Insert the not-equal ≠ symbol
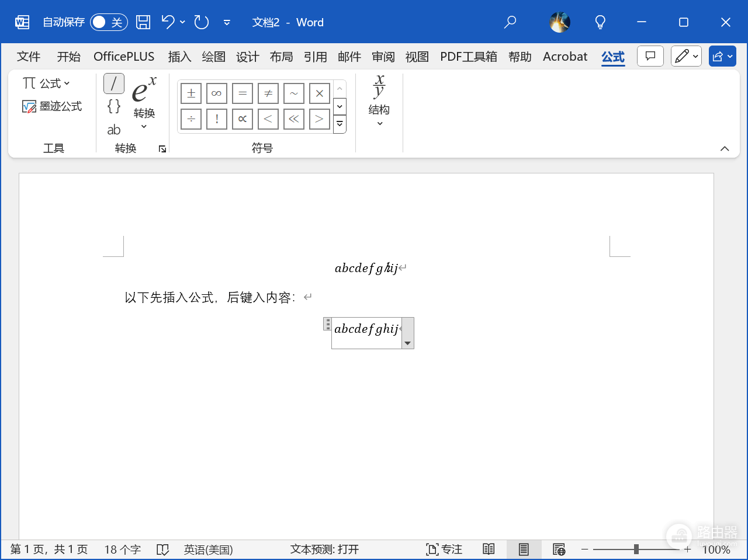The height and width of the screenshot is (560, 748). tap(268, 93)
